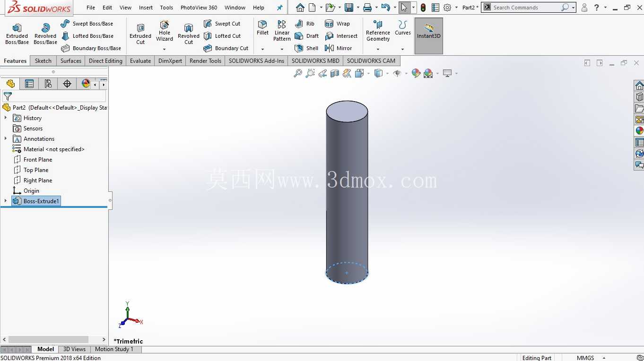Open the View Orientation dropdown arrow
This screenshot has height=361, width=644.
tap(368, 73)
